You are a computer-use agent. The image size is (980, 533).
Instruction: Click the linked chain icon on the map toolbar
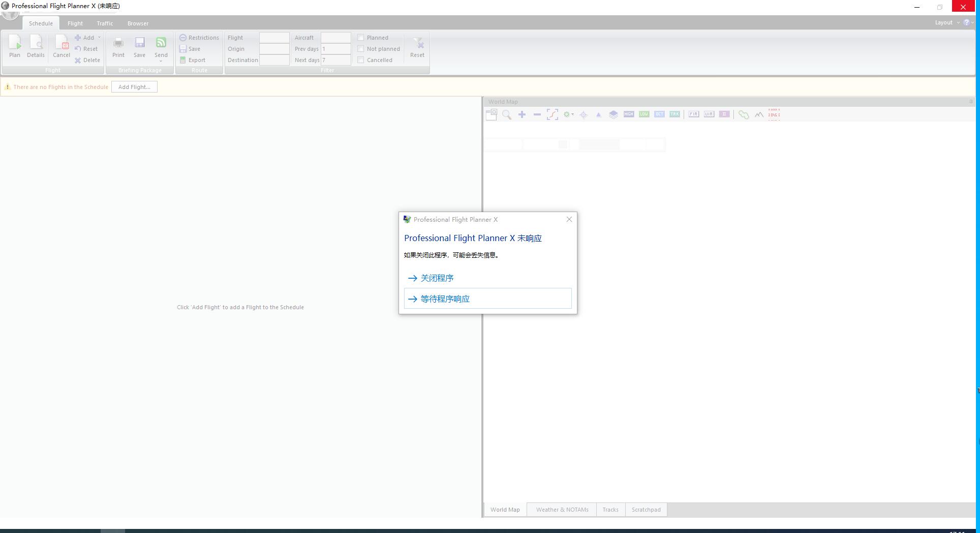pos(744,114)
